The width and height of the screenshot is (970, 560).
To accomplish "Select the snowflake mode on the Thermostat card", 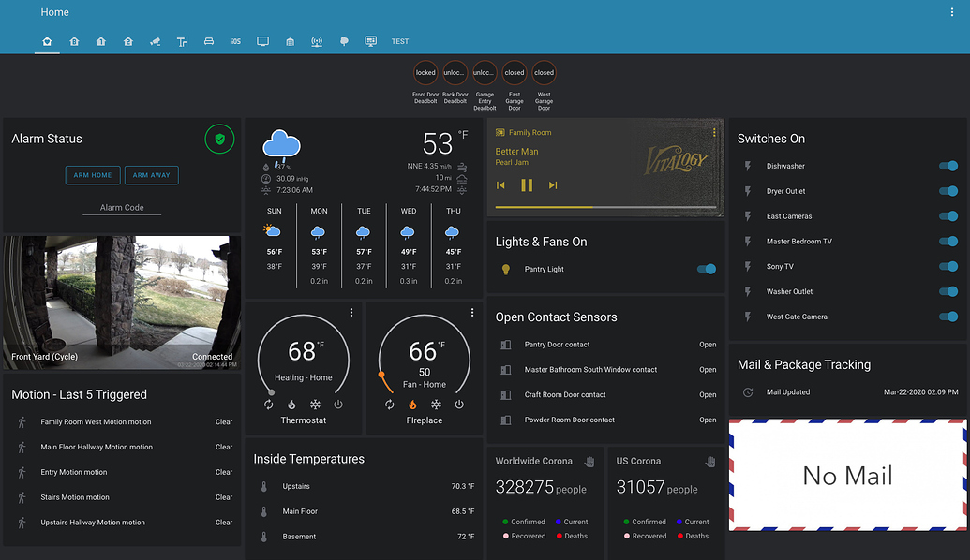I will (x=315, y=405).
